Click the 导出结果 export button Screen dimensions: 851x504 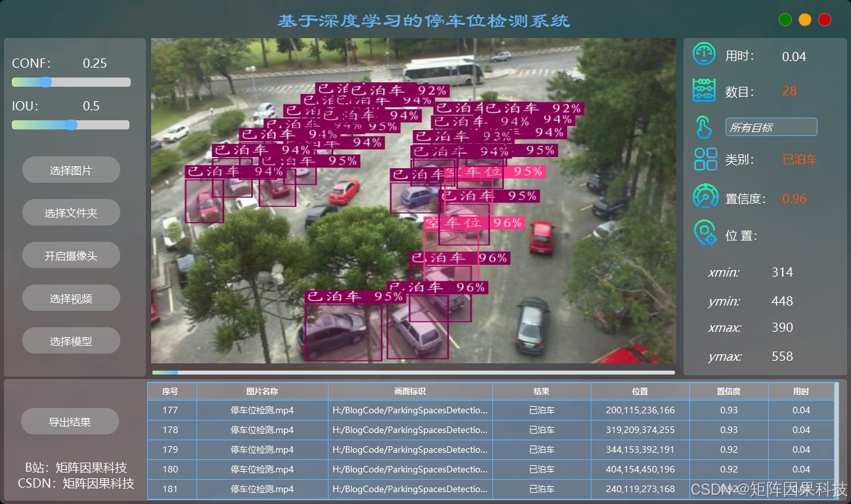[x=71, y=421]
